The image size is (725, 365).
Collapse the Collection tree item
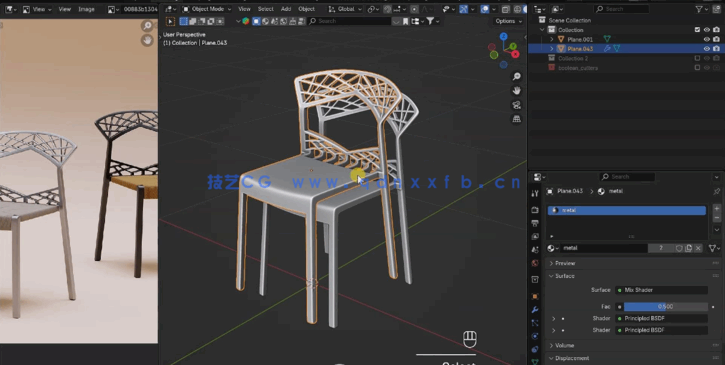pyautogui.click(x=543, y=30)
